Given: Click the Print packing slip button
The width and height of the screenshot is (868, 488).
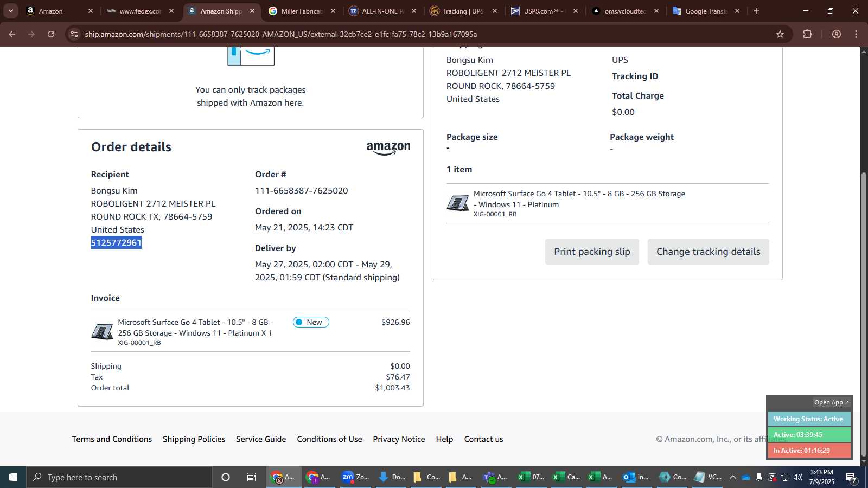Looking at the screenshot, I should (592, 252).
